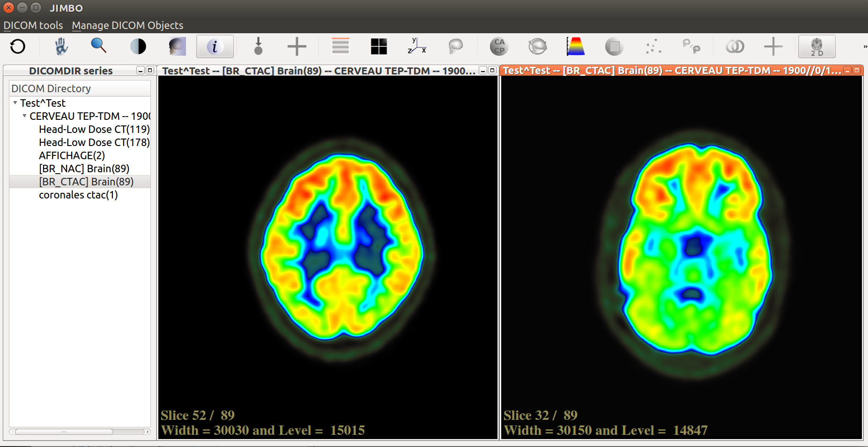
Task: Click the 'Slice 52 / 89' overlay text
Action: click(198, 415)
